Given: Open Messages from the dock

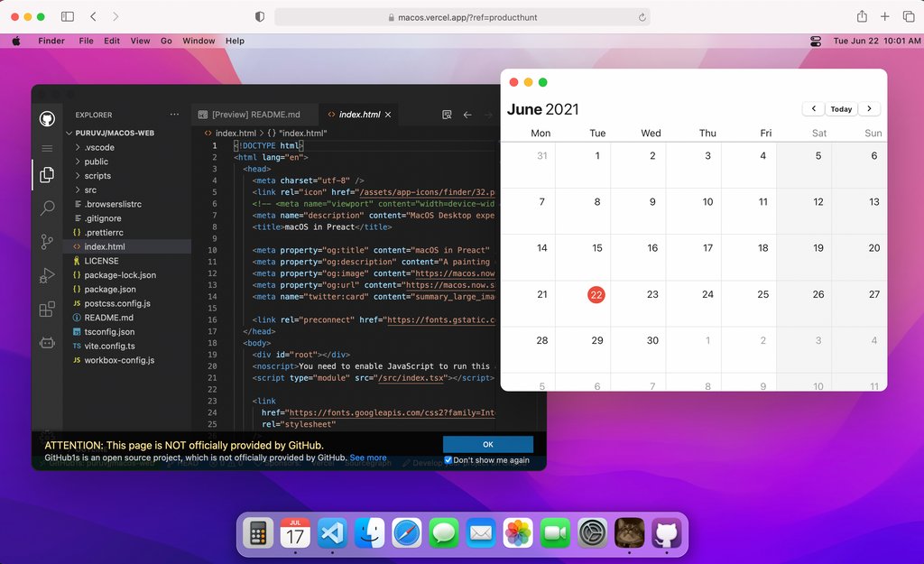Looking at the screenshot, I should [444, 534].
